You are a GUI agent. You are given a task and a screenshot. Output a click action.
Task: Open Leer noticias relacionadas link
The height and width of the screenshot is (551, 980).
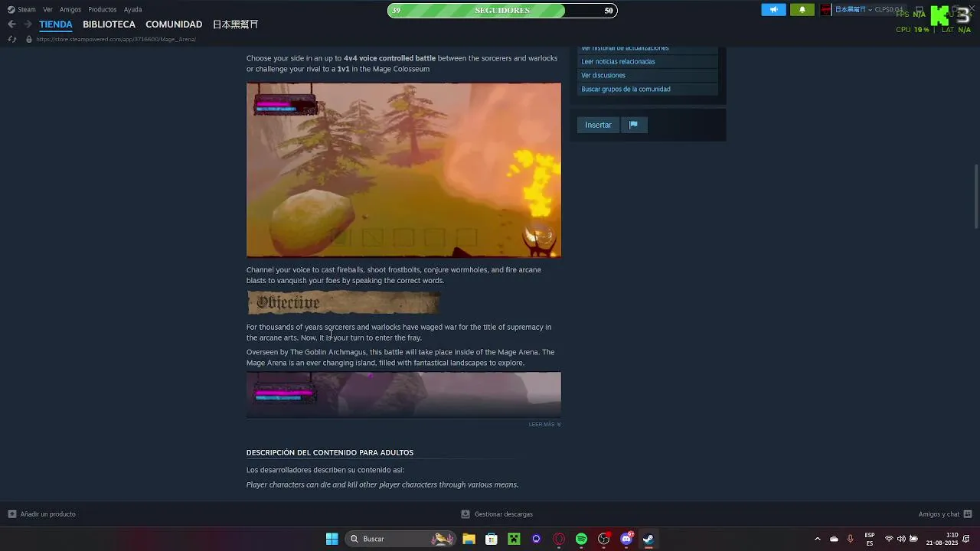point(618,61)
